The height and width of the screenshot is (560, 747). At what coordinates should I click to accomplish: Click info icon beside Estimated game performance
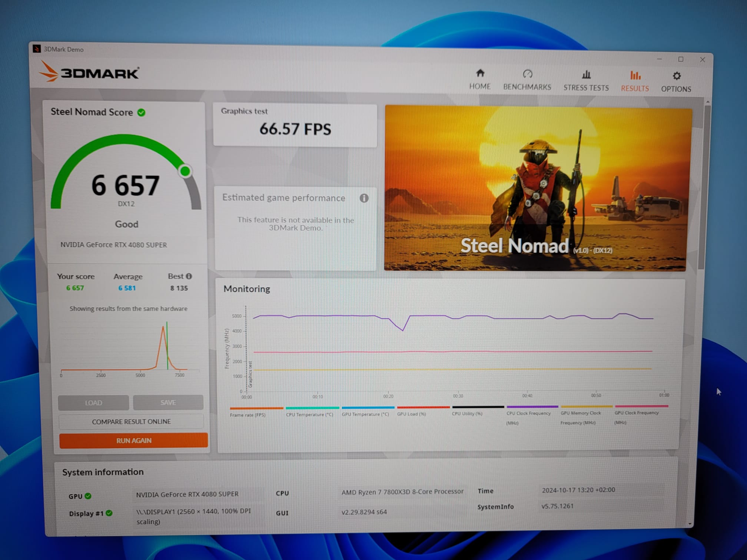[x=364, y=198]
